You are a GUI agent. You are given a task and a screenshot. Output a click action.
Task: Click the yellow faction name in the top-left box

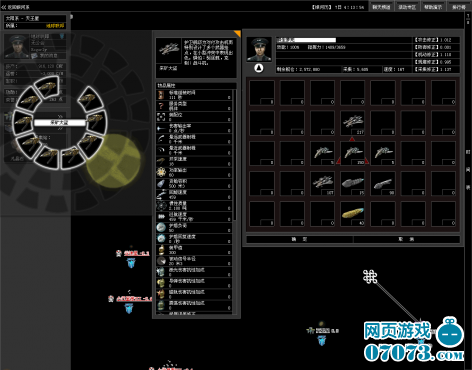[55, 25]
